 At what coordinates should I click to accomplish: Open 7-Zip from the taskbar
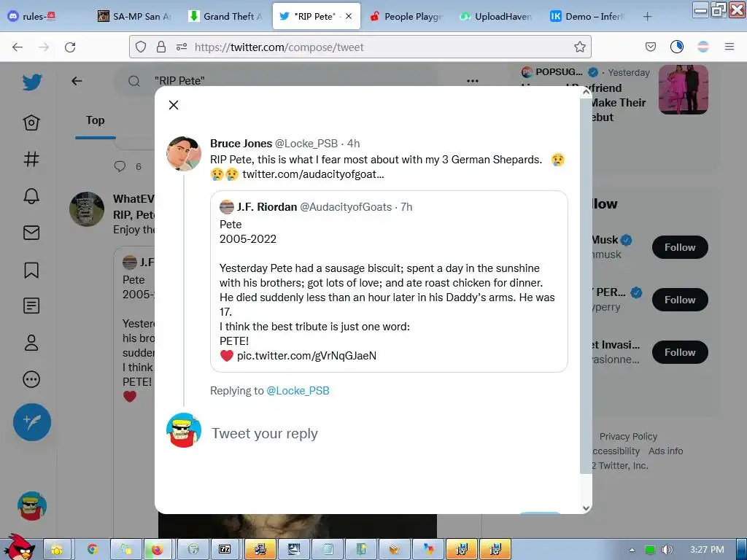coord(225,549)
